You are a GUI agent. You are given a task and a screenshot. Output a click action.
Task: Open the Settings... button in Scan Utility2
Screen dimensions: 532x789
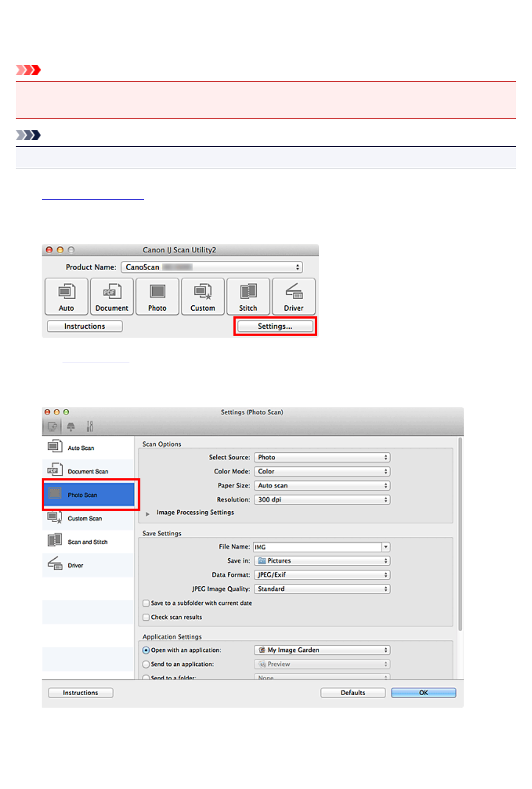point(275,326)
